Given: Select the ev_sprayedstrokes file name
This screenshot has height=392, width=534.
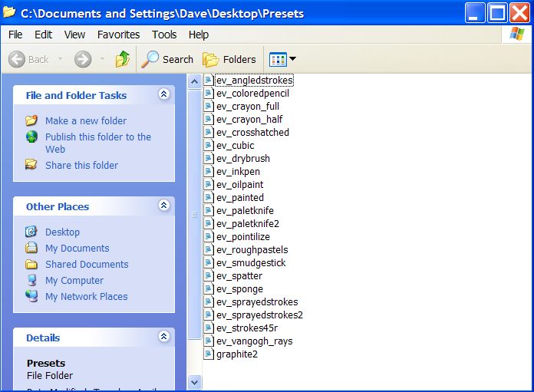Looking at the screenshot, I should point(257,301).
